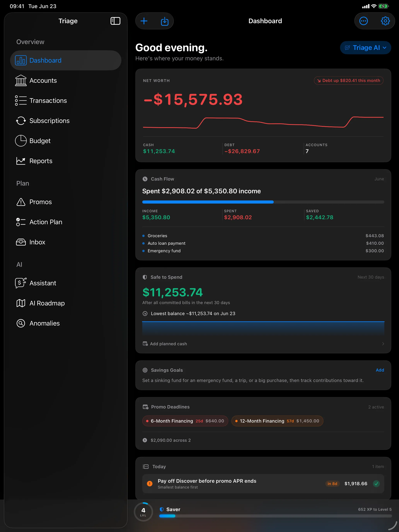Viewport: 399px width, 532px height.
Task: Click the Promos warning icon
Action: (x=21, y=202)
